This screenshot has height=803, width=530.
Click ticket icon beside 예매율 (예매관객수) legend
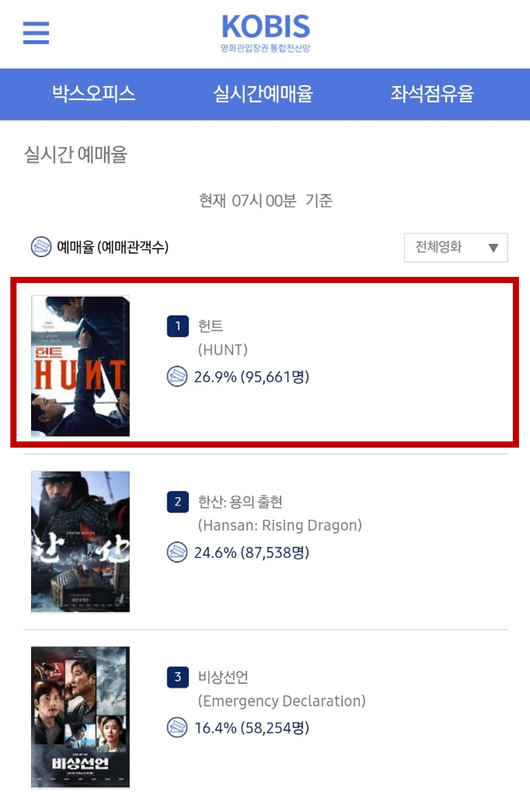41,247
